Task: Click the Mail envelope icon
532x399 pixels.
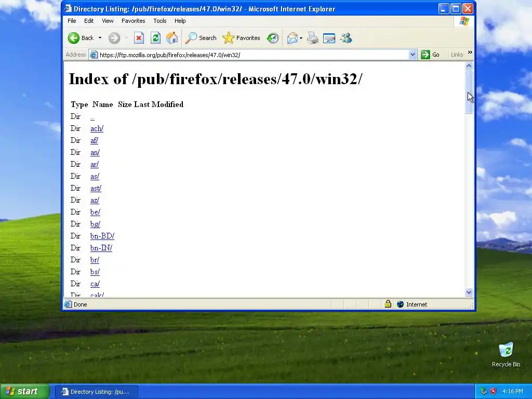Action: (x=292, y=38)
